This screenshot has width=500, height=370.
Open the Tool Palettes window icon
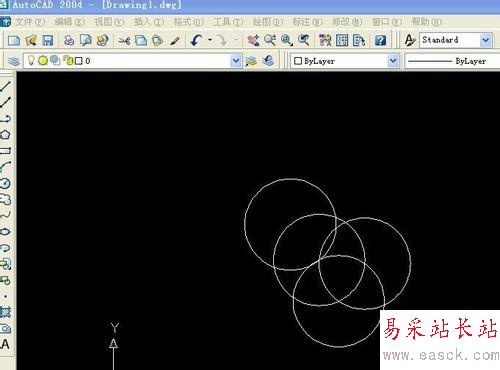click(359, 40)
